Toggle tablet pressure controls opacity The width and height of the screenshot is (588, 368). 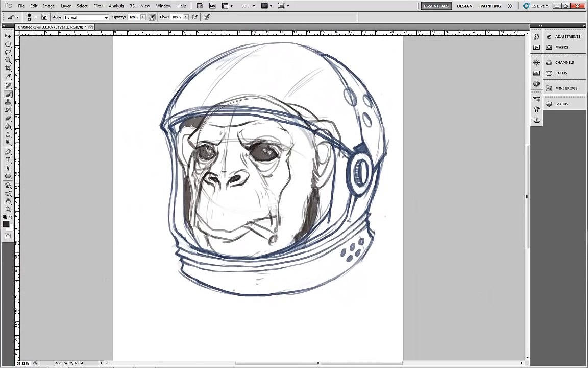click(x=152, y=17)
